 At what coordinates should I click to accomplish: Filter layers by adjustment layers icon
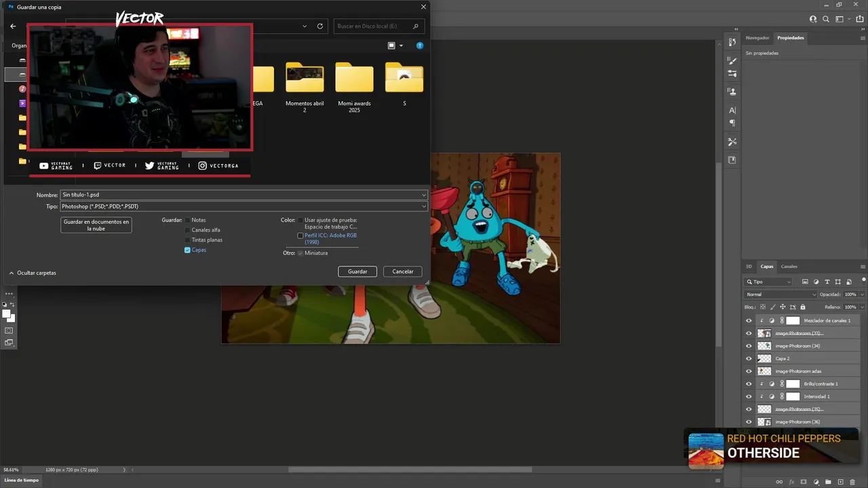[816, 282]
